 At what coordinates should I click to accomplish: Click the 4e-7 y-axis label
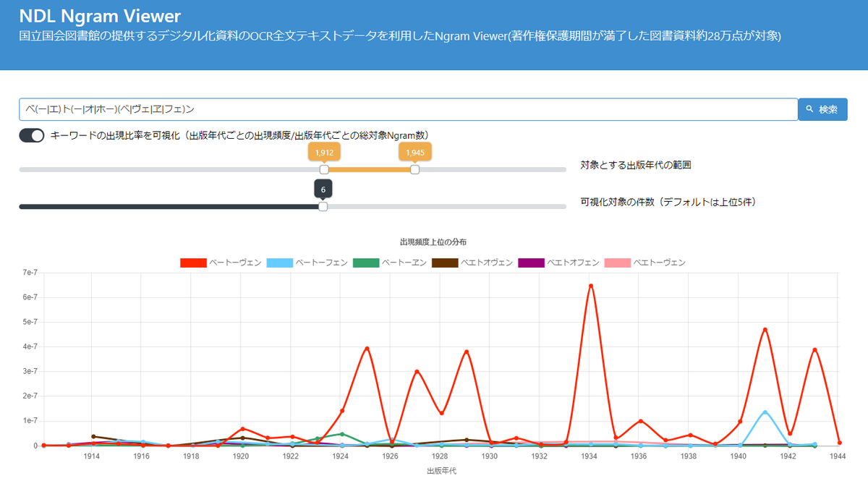pyautogui.click(x=30, y=346)
